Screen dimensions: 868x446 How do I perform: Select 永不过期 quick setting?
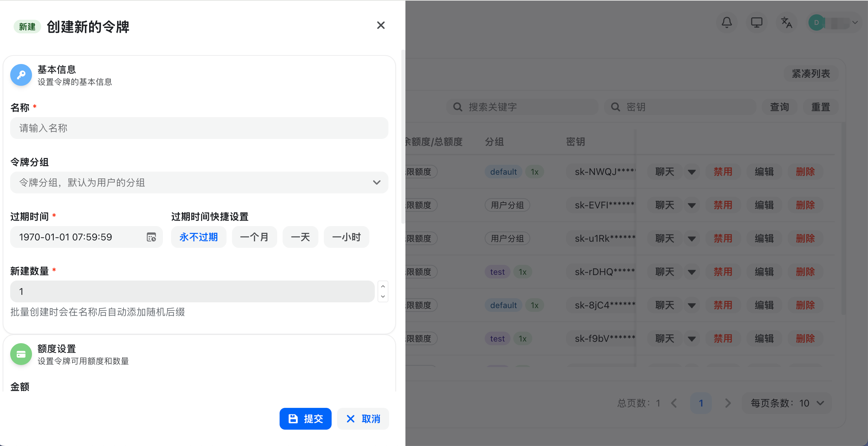click(x=199, y=237)
